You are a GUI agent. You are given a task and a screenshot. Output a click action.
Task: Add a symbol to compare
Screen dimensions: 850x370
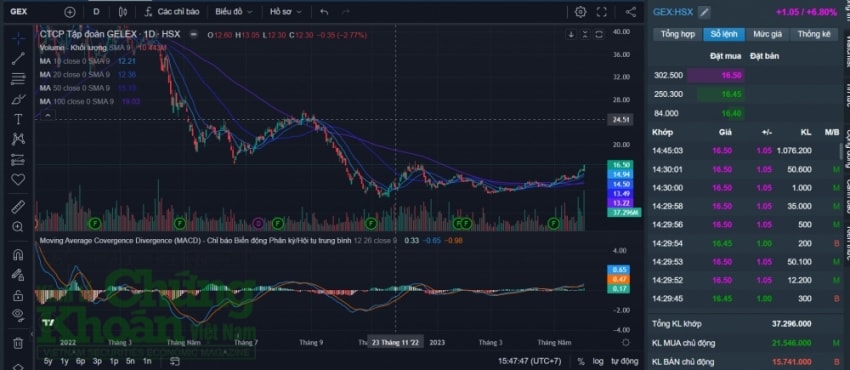(70, 11)
